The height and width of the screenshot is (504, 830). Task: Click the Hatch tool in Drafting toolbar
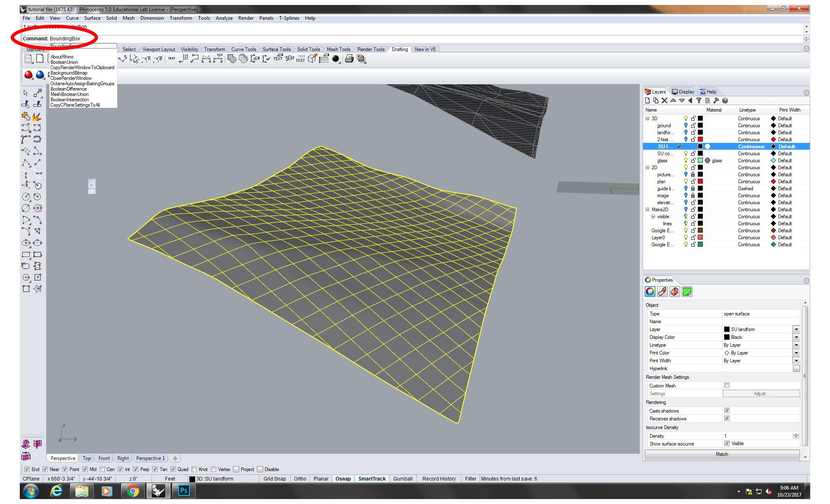tap(232, 59)
